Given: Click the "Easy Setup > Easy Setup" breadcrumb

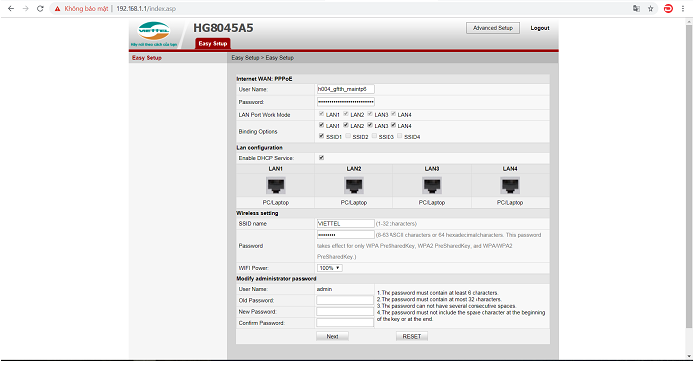Looking at the screenshot, I should coord(262,58).
